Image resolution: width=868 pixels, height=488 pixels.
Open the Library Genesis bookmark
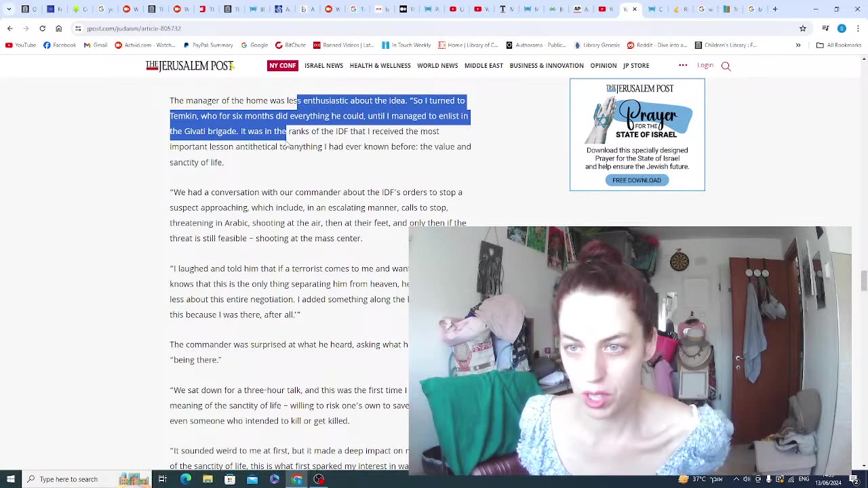coord(597,45)
